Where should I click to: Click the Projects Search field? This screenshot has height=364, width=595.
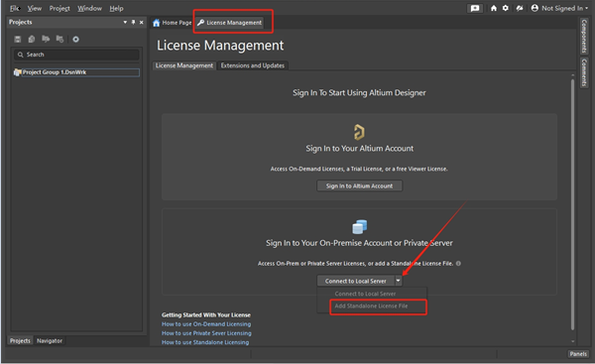76,55
